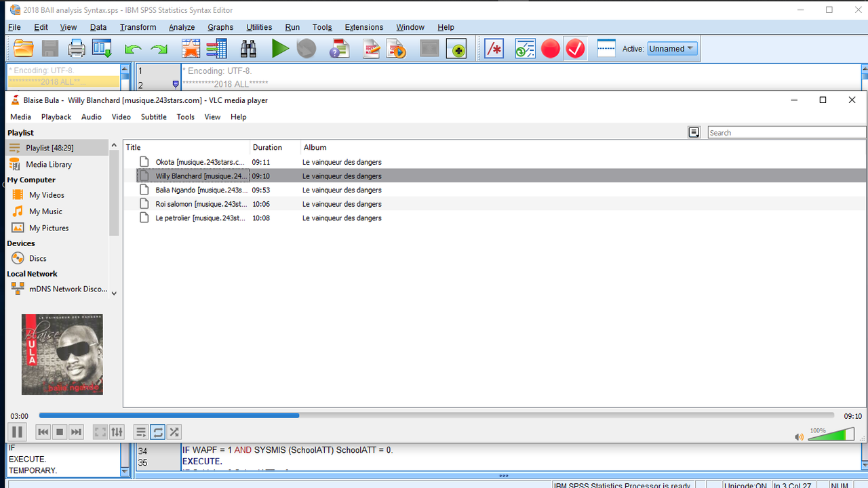Click Discs under Devices in VLC
868x488 pixels.
(x=36, y=258)
